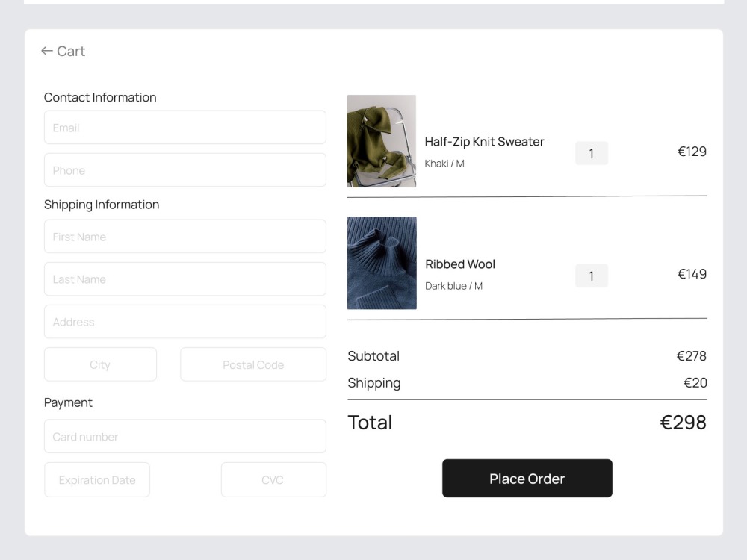Select the Phone input field

pyautogui.click(x=185, y=170)
